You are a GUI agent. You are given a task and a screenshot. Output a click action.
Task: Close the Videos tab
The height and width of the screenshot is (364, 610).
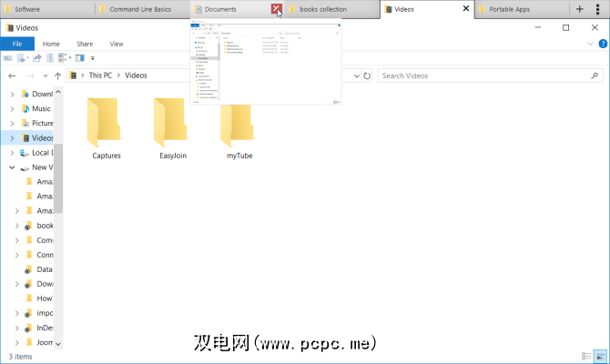(465, 8)
